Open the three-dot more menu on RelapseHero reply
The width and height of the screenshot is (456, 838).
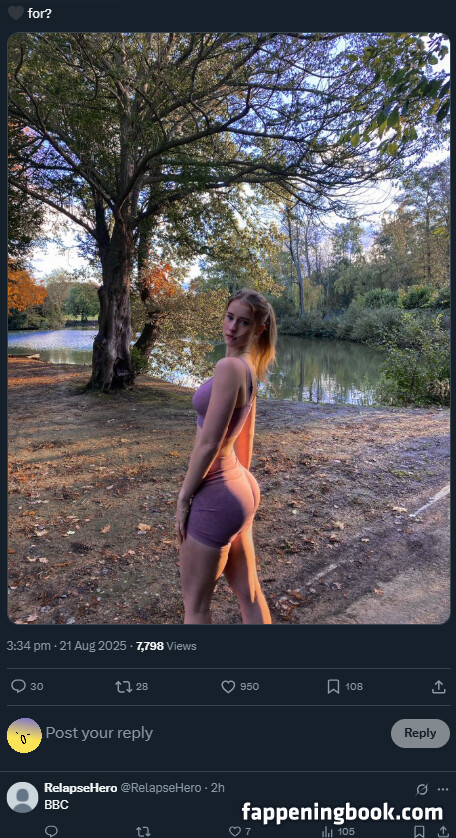click(x=443, y=789)
